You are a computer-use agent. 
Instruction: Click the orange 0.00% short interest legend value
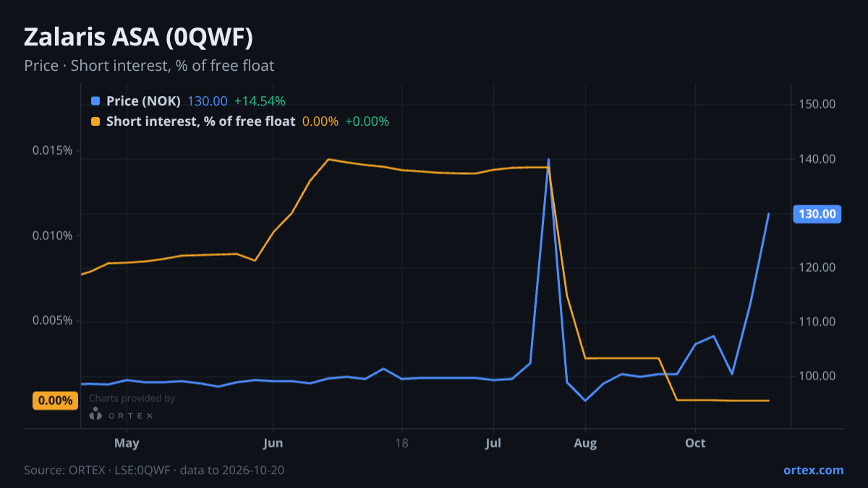tap(320, 121)
